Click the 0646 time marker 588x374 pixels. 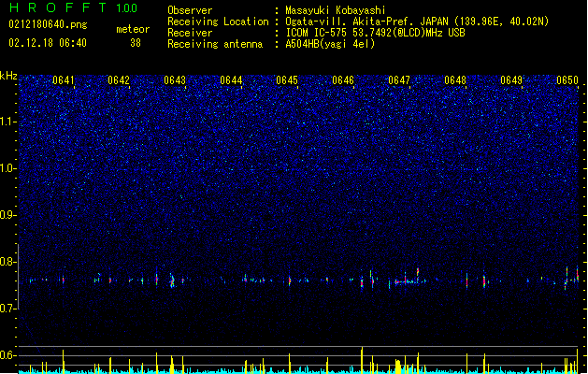click(x=343, y=80)
